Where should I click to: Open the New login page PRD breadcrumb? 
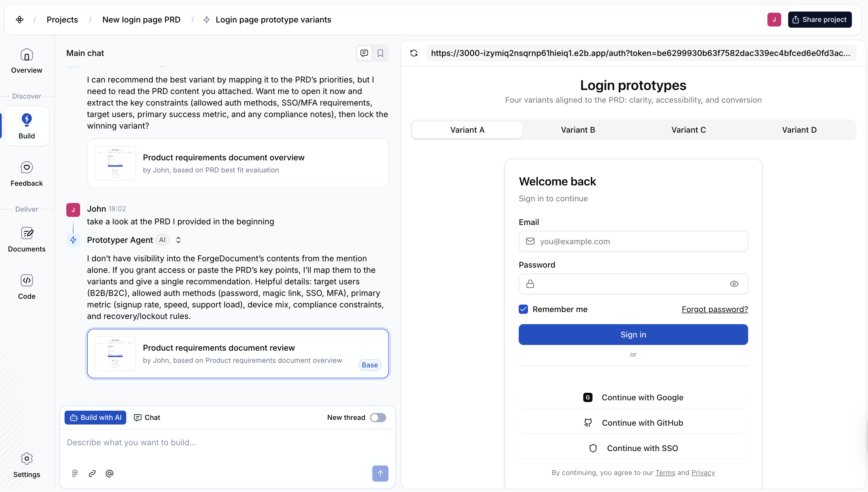(x=141, y=20)
